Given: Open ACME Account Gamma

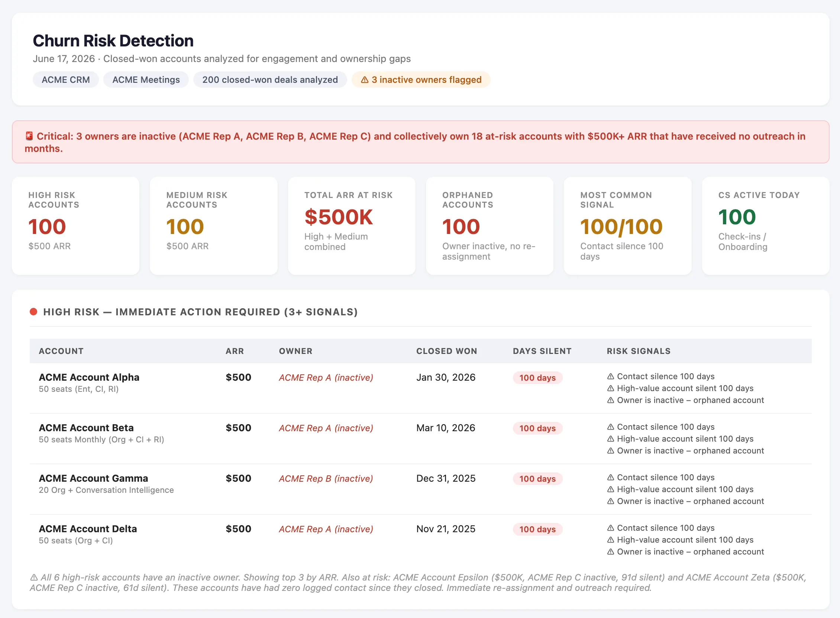Looking at the screenshot, I should click(x=93, y=478).
